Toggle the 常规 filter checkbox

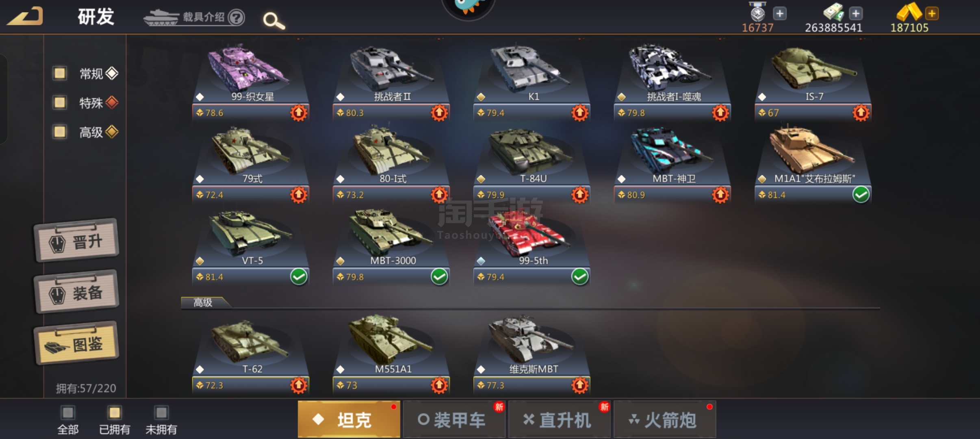tap(60, 73)
